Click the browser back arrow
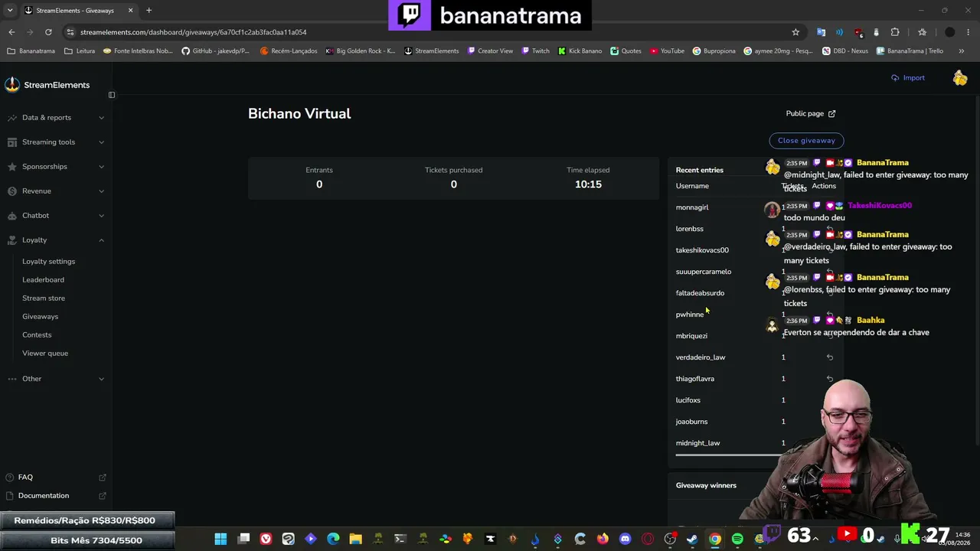 [11, 32]
